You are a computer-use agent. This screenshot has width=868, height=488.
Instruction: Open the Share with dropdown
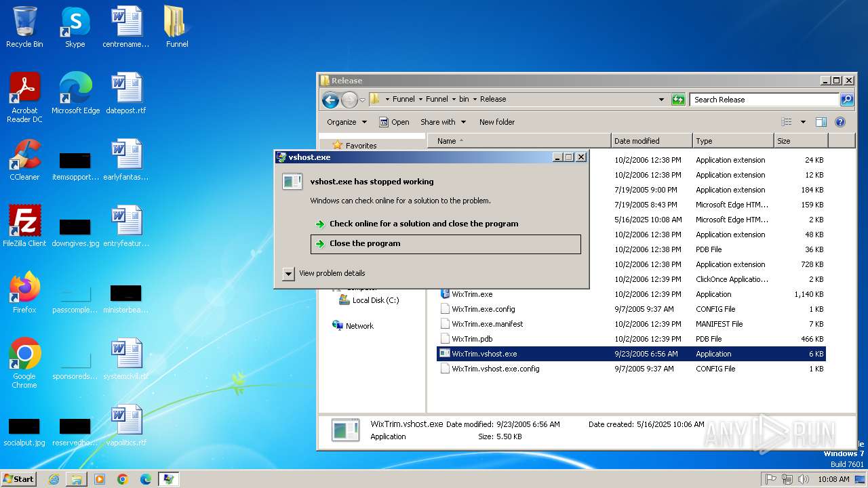[443, 122]
